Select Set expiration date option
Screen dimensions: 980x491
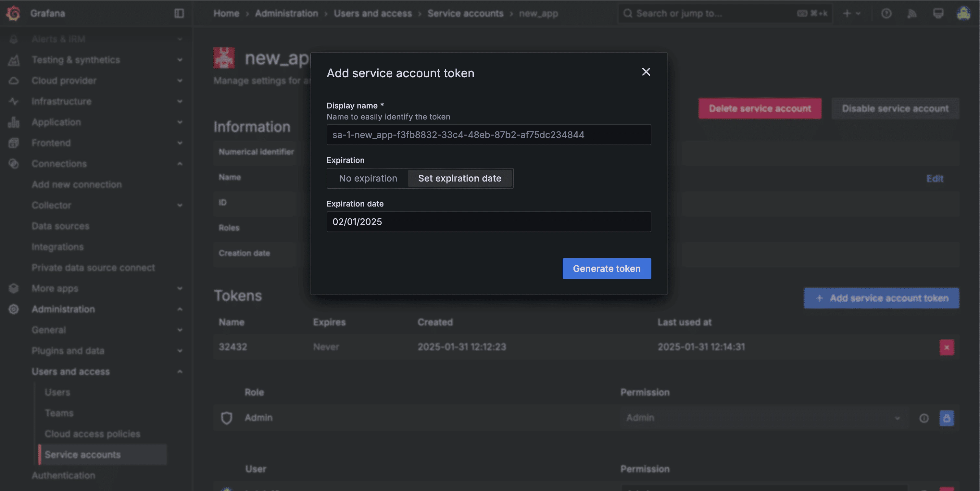[x=459, y=178]
